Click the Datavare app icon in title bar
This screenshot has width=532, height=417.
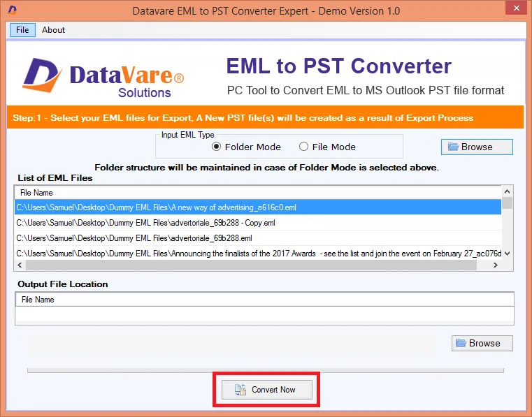point(12,10)
